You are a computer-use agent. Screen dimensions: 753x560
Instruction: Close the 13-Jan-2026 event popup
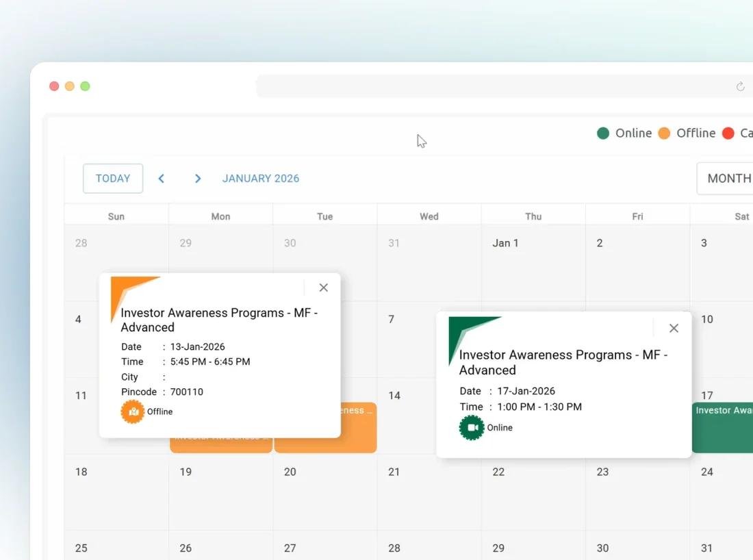(324, 288)
